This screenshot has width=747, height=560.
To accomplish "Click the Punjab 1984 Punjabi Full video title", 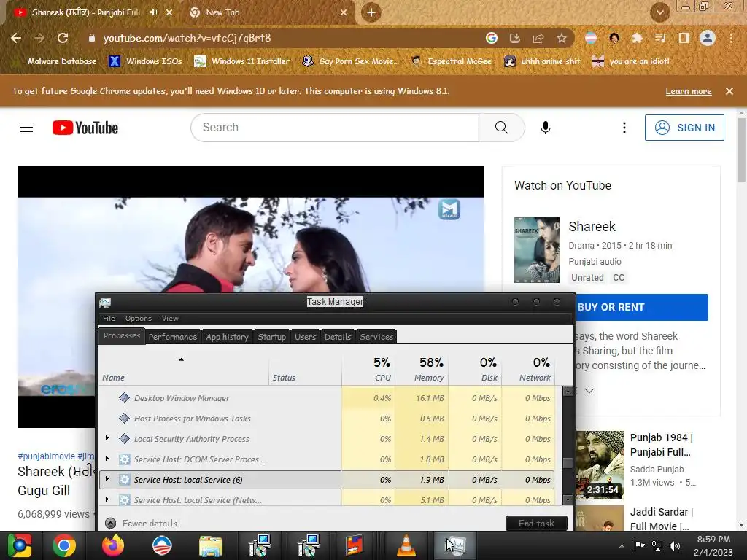I will click(661, 445).
